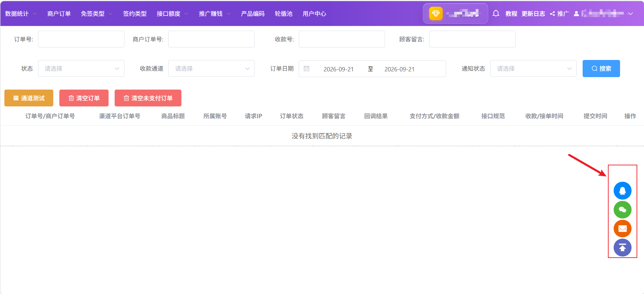The height and width of the screenshot is (294, 644).
Task: Click the notification bell in header
Action: [x=496, y=13]
